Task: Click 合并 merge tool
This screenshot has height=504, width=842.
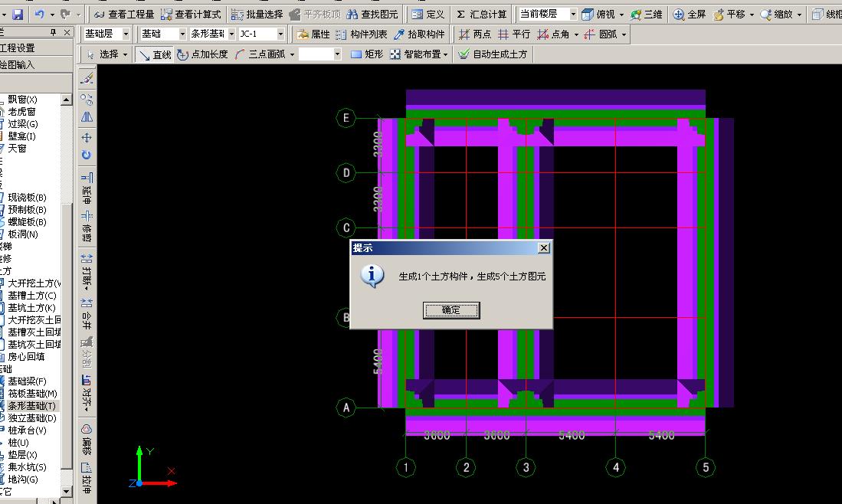Action: [87, 313]
